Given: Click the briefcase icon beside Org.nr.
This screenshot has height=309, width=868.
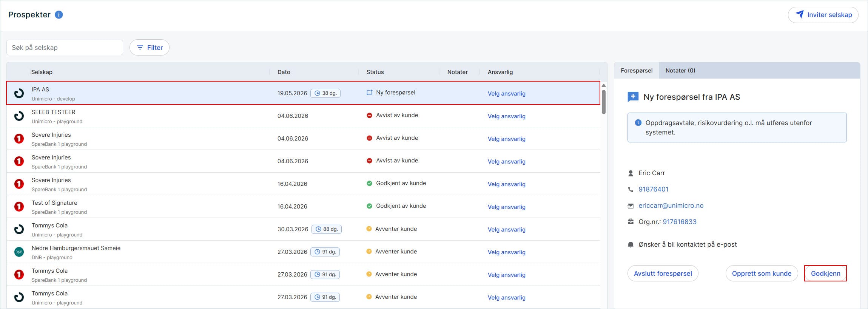Looking at the screenshot, I should (x=631, y=222).
